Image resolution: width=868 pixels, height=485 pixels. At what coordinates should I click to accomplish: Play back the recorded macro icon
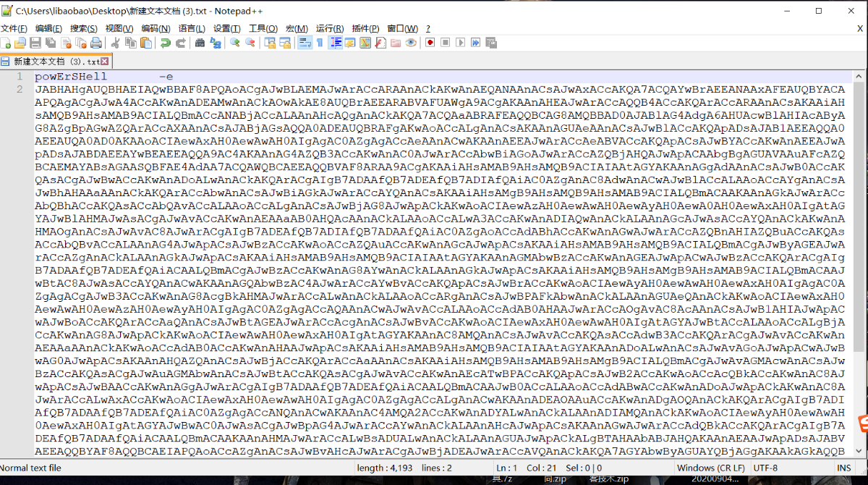point(461,43)
